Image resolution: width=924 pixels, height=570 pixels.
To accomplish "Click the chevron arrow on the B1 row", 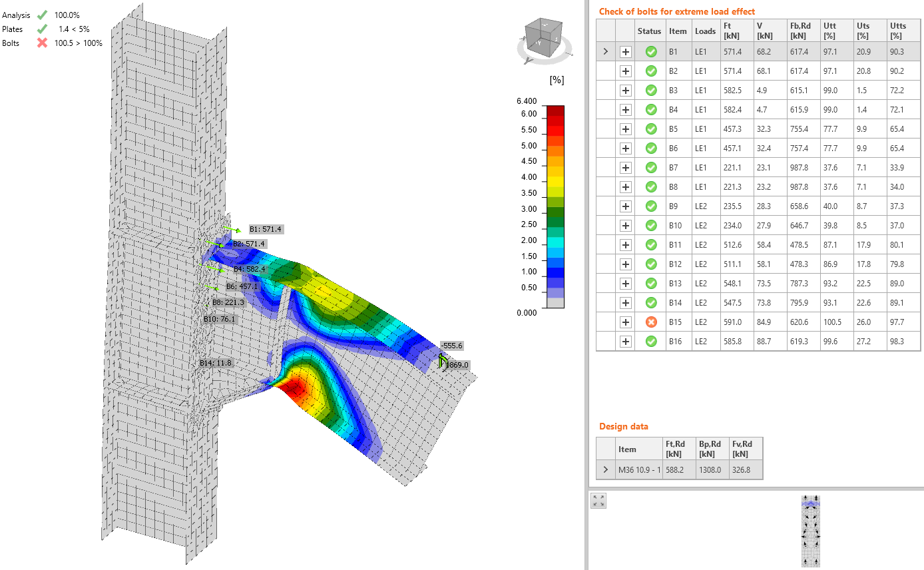I will click(606, 51).
